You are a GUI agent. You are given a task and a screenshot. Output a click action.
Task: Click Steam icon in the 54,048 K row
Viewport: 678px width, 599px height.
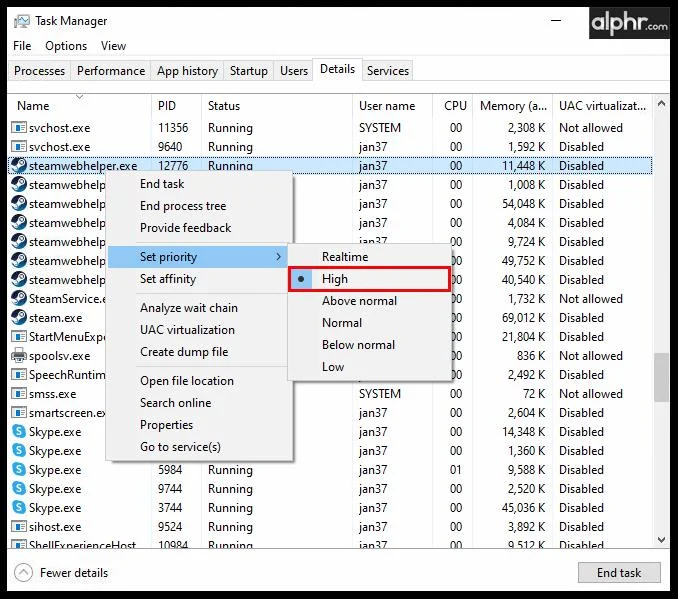click(x=19, y=204)
